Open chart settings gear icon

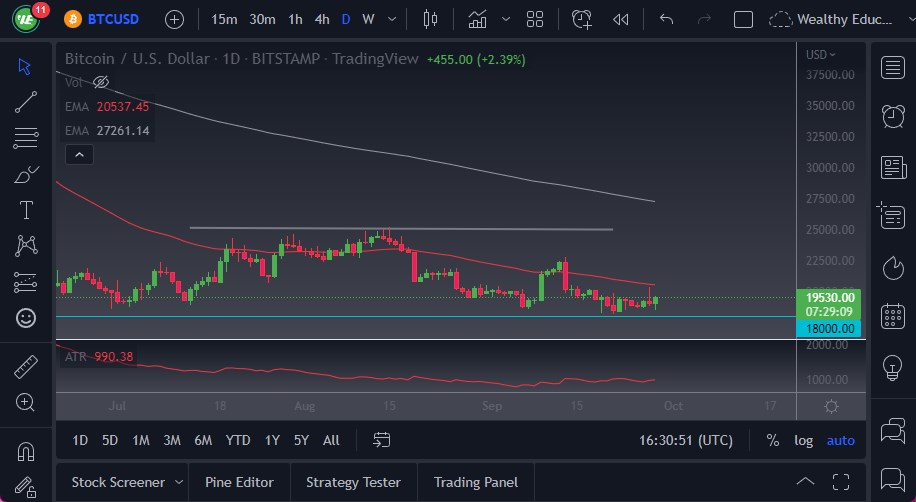pyautogui.click(x=831, y=406)
